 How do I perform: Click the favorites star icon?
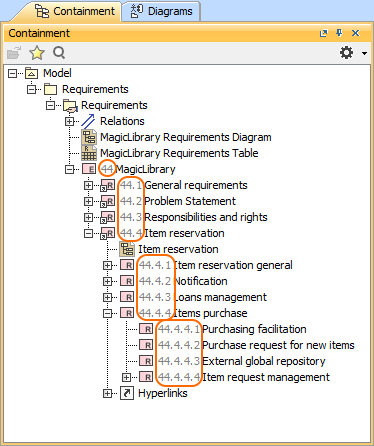coord(36,53)
